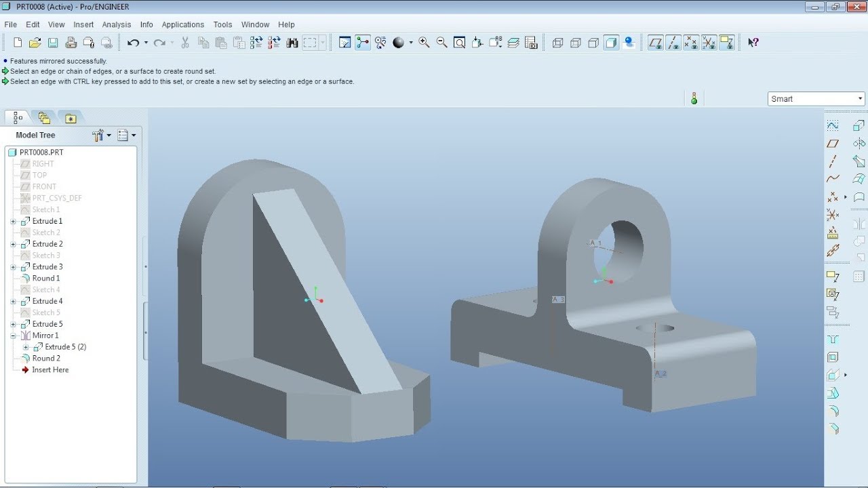Viewport: 868px width, 488px height.
Task: Toggle Orient mode on the toolbar
Action: coord(380,43)
